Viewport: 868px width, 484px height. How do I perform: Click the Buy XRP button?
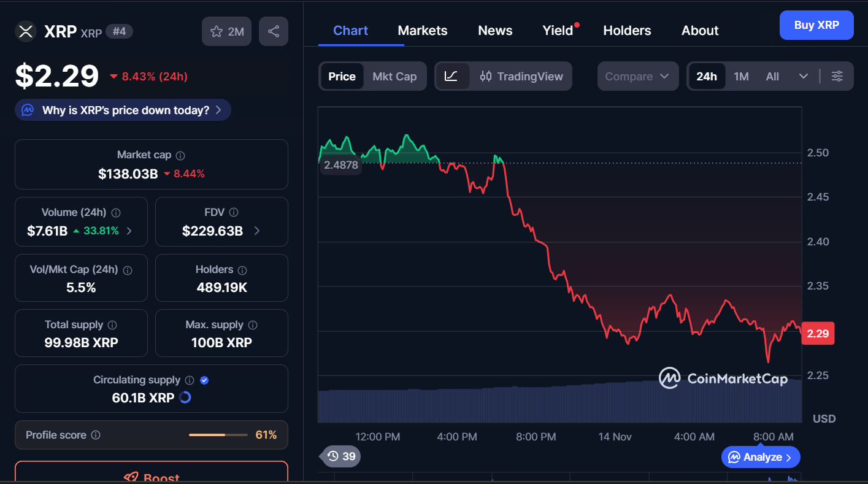(x=816, y=25)
